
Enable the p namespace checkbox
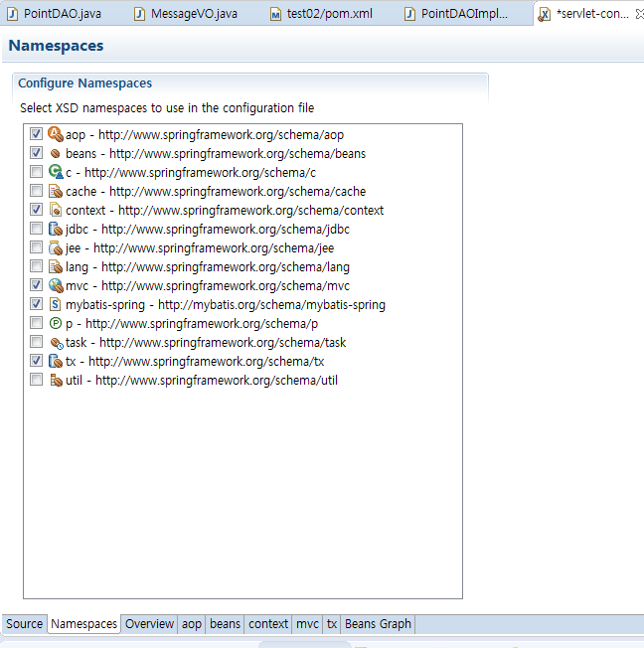click(36, 323)
